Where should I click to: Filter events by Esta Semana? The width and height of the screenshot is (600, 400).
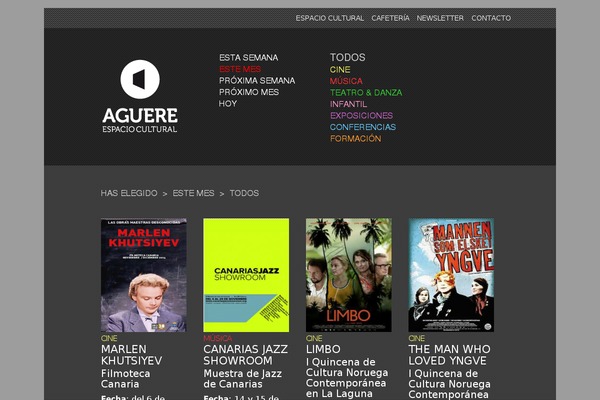pyautogui.click(x=248, y=57)
